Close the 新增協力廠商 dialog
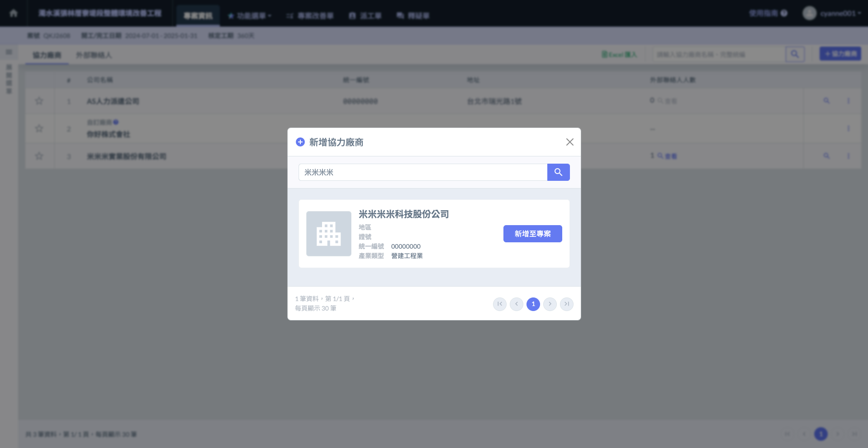 (569, 142)
